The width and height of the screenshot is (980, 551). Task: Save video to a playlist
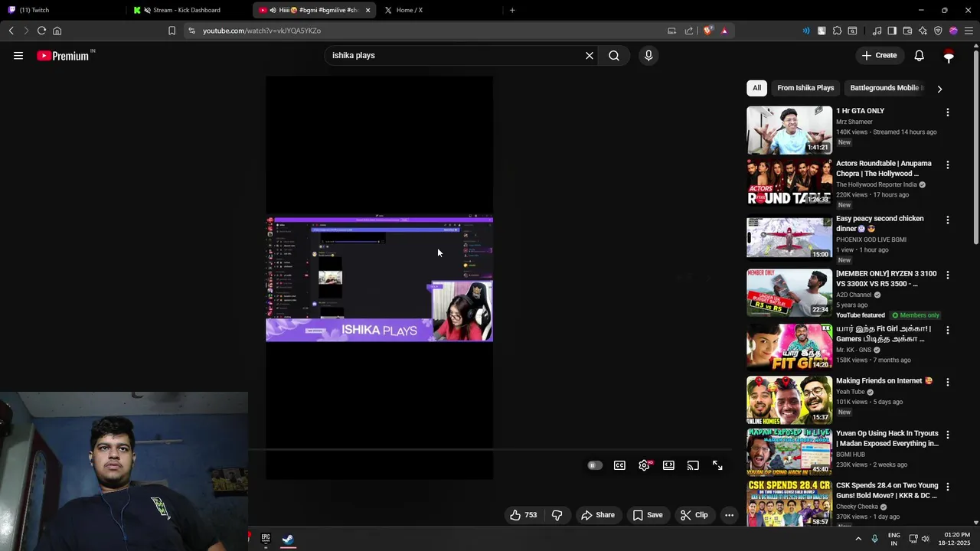point(647,515)
